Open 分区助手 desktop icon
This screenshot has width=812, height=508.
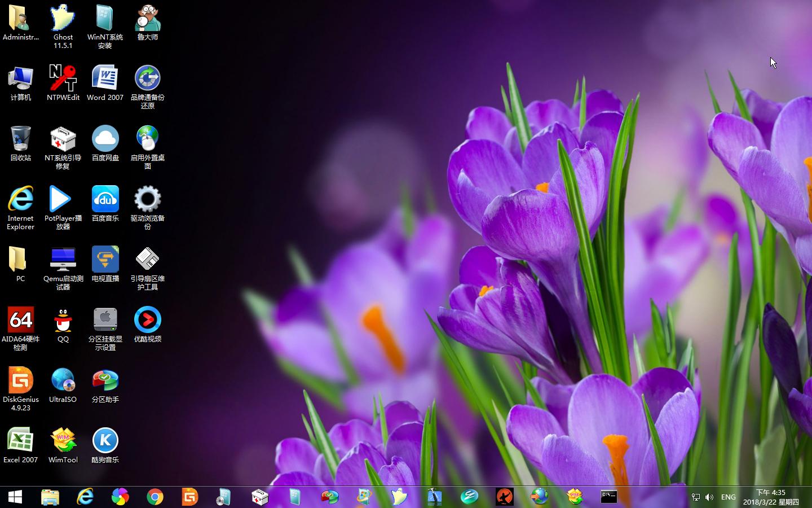coord(105,386)
